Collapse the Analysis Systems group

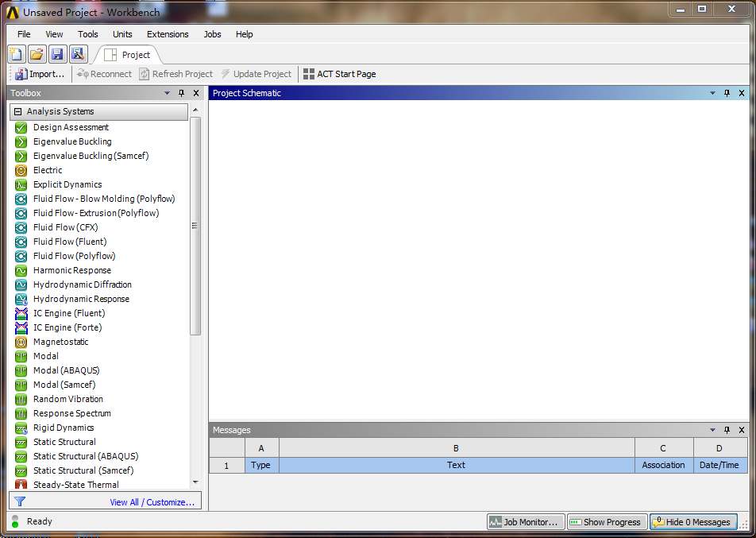point(17,111)
